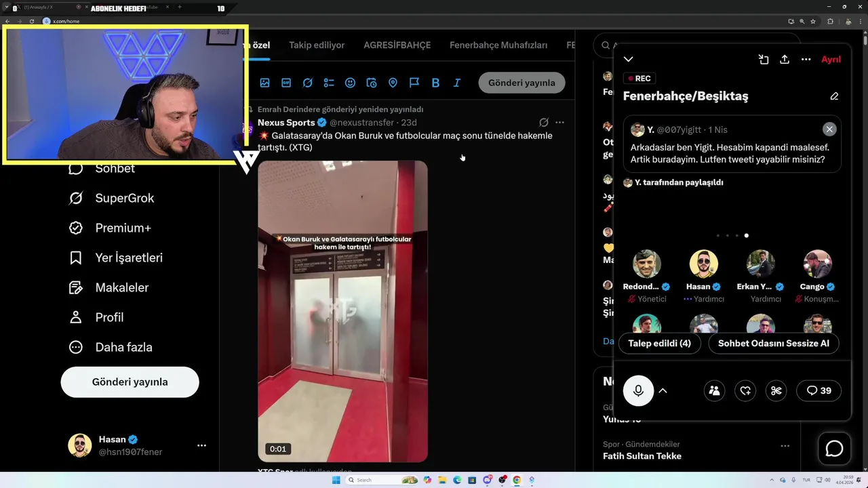The image size is (868, 488).
Task: Select the first pagination dot in Space
Action: pos(718,236)
